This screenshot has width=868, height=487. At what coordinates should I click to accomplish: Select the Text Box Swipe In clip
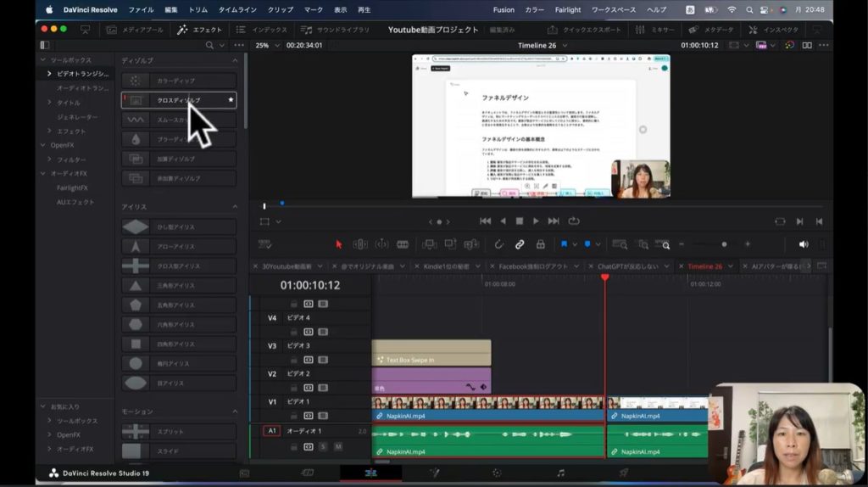tap(431, 353)
